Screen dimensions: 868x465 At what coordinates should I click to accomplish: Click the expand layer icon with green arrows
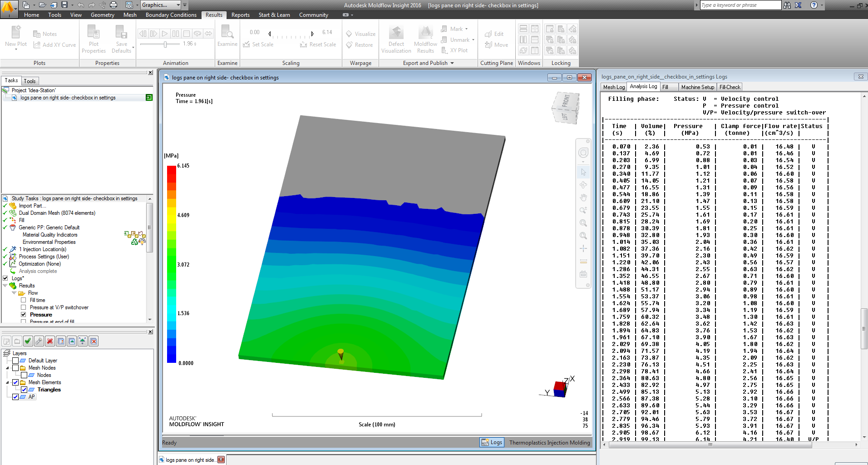[x=83, y=341]
